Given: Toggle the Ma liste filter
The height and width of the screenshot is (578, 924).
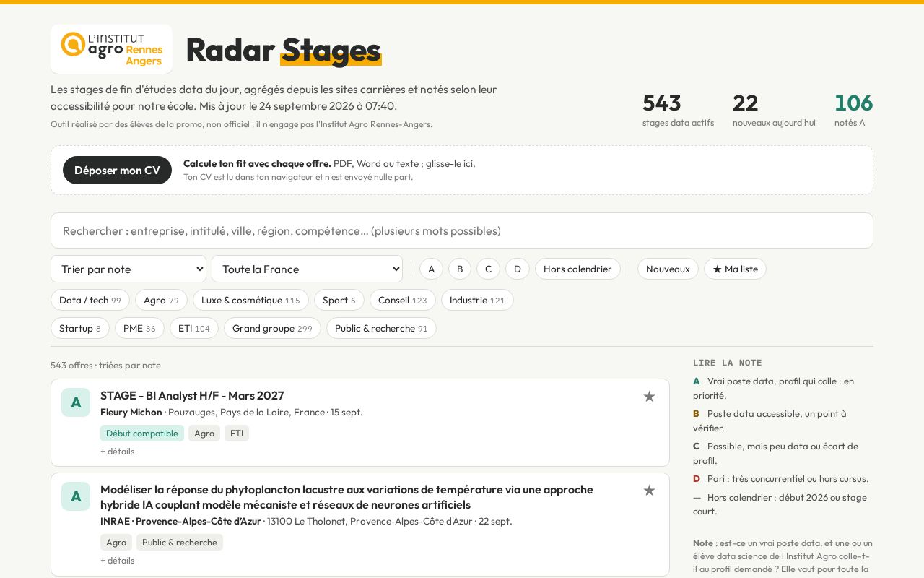Looking at the screenshot, I should coord(735,269).
